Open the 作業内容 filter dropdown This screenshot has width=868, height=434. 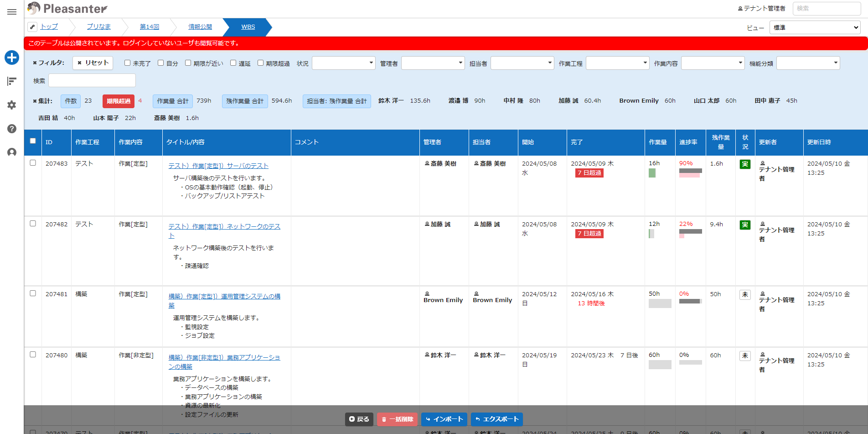[x=713, y=63]
